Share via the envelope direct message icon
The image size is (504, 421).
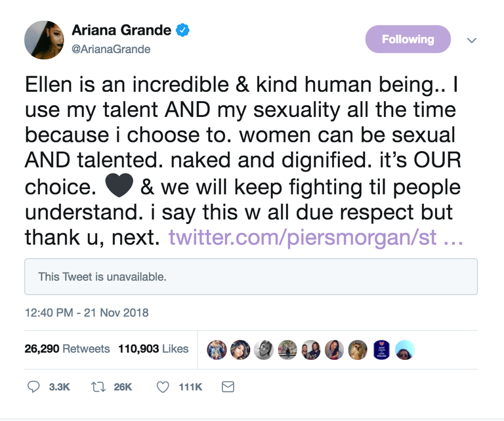pyautogui.click(x=228, y=387)
